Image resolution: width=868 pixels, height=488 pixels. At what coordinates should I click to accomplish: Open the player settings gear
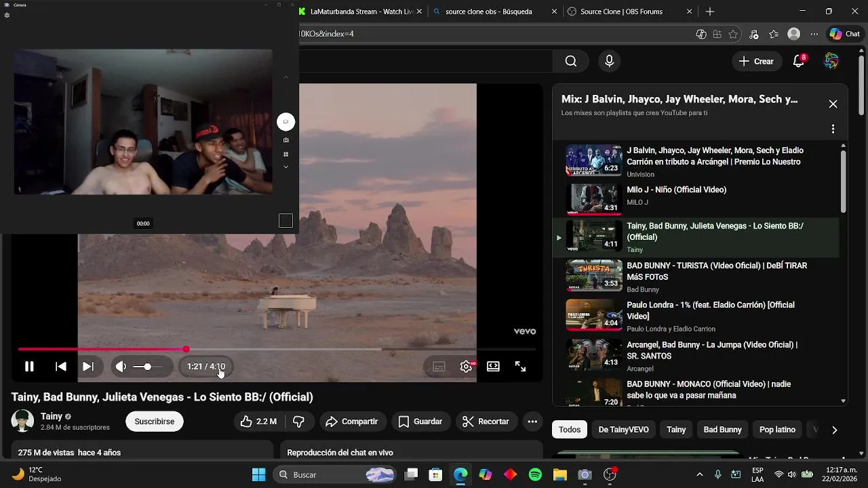coord(466,367)
